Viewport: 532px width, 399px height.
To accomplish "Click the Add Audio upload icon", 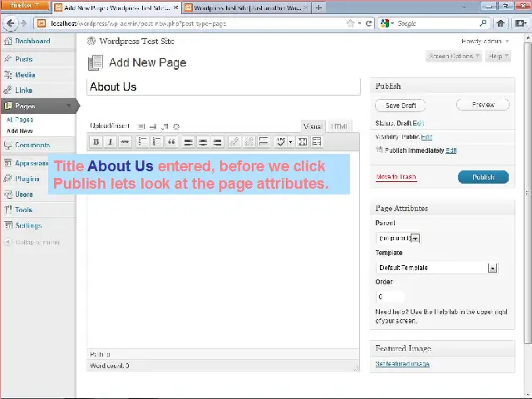I will (x=165, y=126).
